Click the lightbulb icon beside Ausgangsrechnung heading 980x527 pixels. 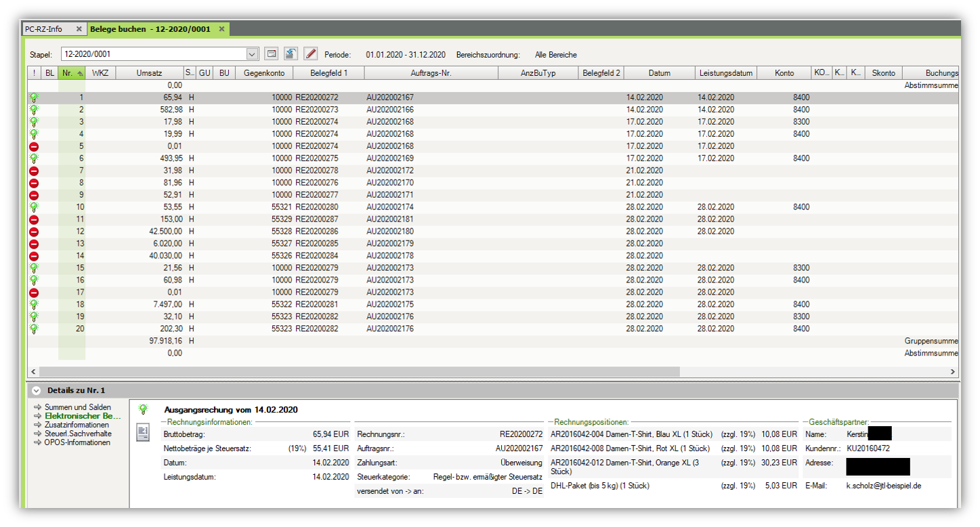pos(143,410)
